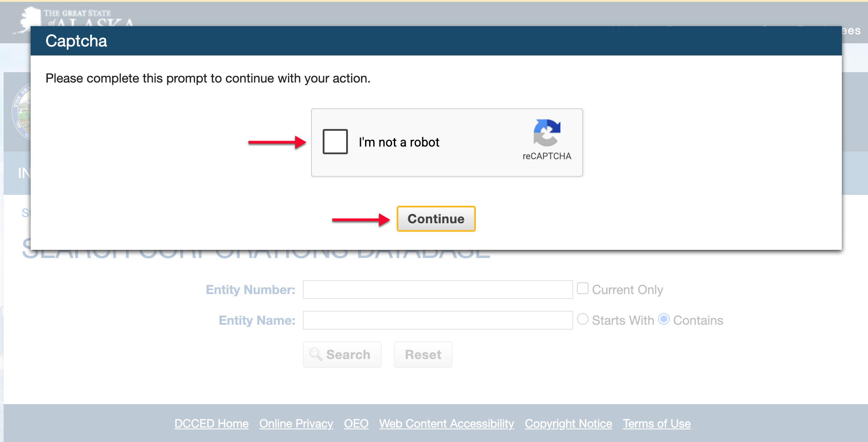Click the Alaska state seal image

pyautogui.click(x=21, y=112)
